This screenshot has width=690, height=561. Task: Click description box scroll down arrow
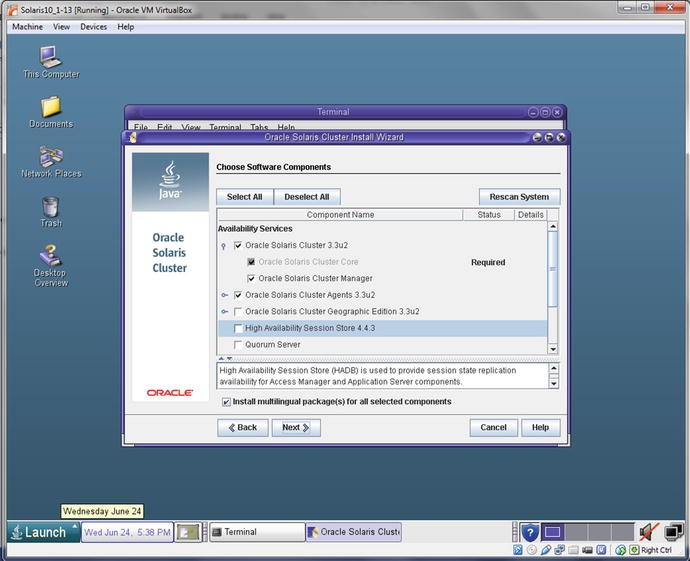click(x=554, y=384)
